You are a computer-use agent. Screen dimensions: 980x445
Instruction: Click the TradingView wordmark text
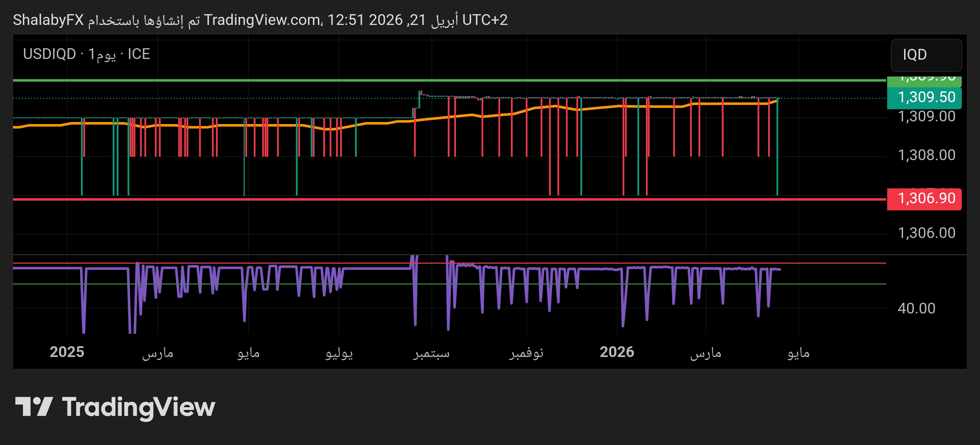pyautogui.click(x=138, y=407)
